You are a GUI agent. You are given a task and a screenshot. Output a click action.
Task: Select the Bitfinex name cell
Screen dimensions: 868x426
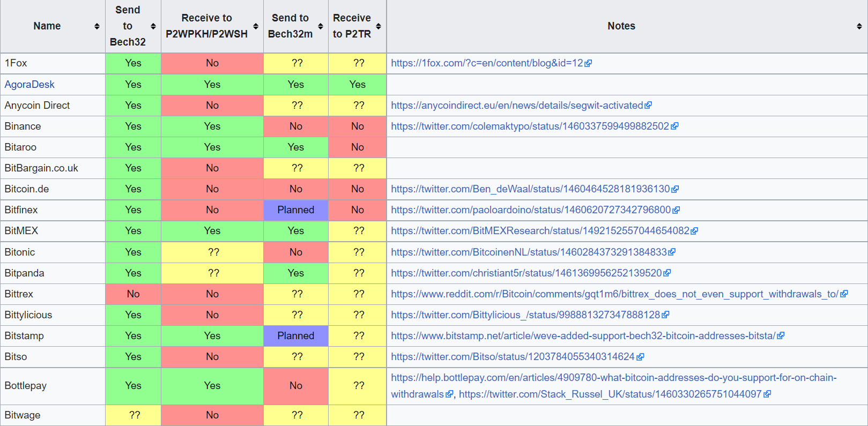pyautogui.click(x=53, y=210)
